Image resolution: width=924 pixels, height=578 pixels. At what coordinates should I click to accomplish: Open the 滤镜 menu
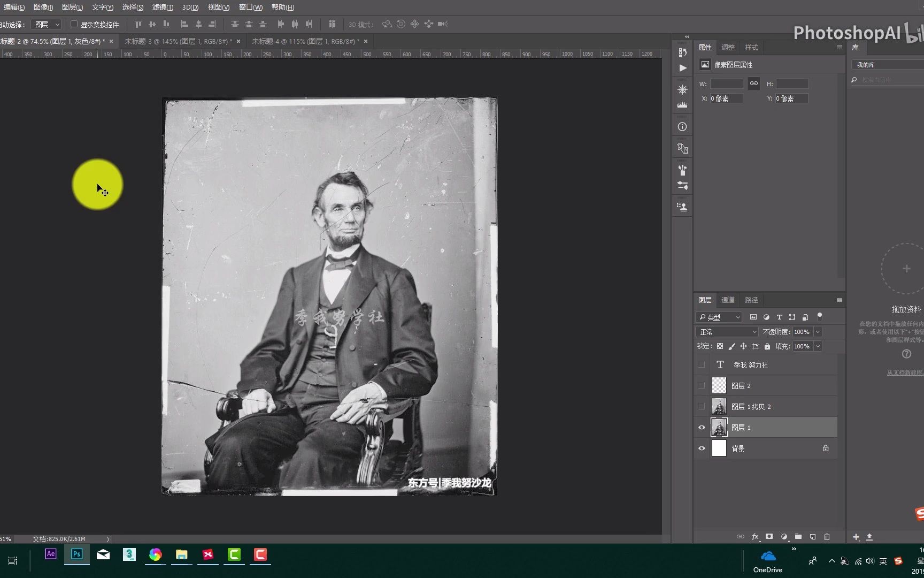coord(163,7)
